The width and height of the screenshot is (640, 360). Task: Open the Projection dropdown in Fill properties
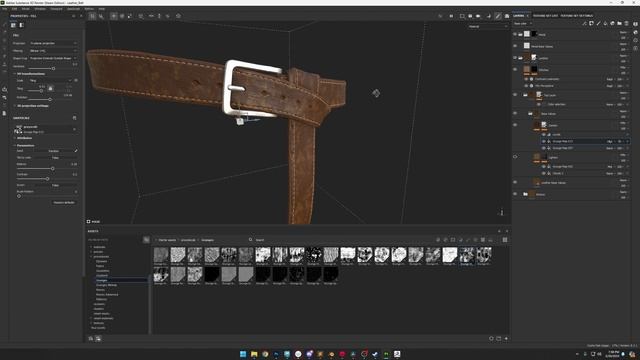click(53, 43)
